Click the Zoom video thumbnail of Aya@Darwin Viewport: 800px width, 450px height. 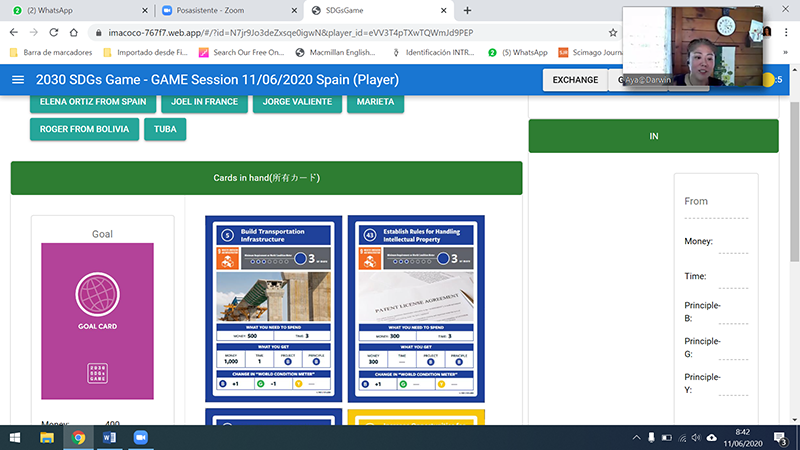(692, 46)
